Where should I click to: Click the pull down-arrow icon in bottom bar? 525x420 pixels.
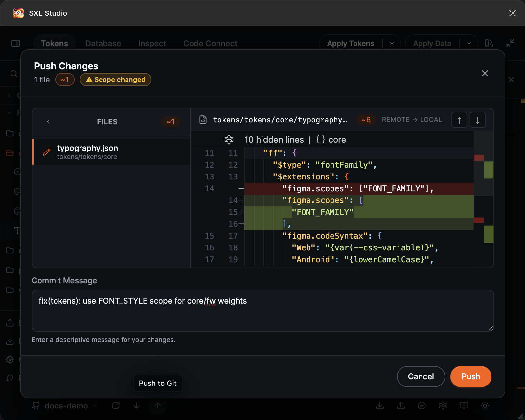[137, 406]
